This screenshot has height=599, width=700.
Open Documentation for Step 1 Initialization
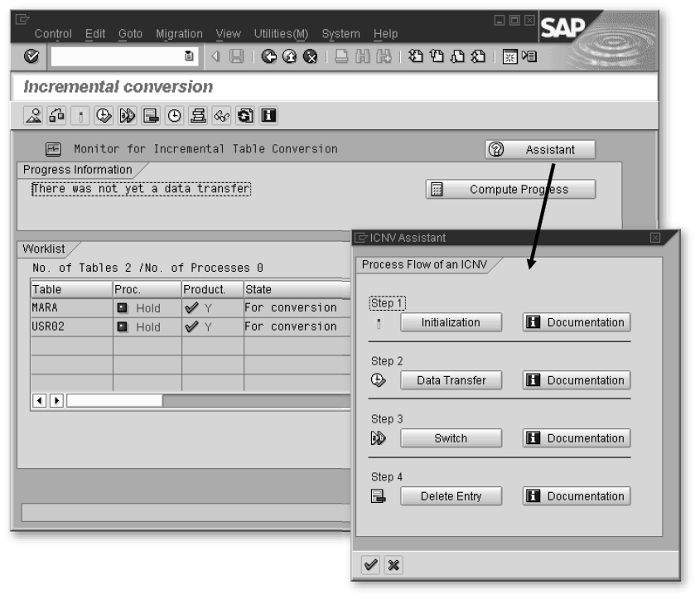tap(577, 322)
